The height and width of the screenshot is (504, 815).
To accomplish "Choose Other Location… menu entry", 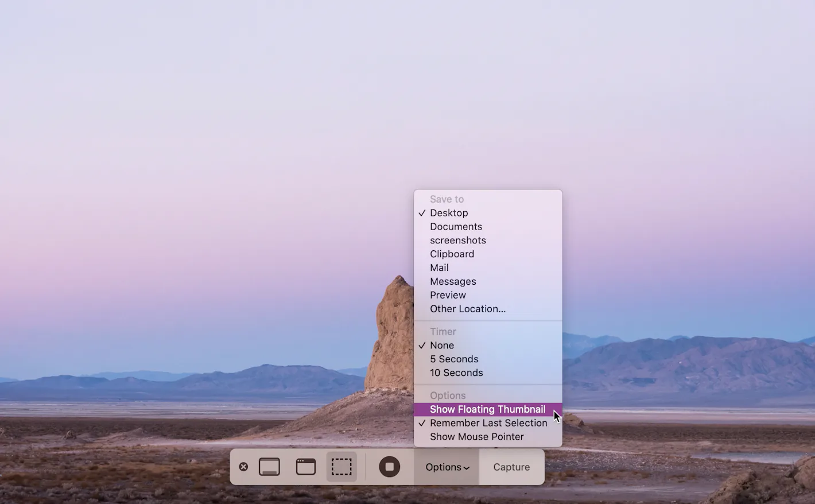I will click(488, 309).
